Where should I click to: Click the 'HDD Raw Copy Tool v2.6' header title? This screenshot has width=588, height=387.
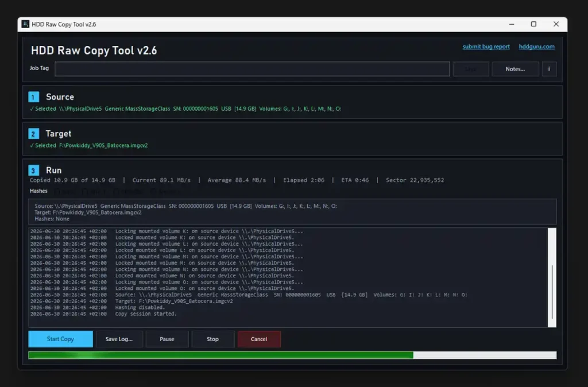(94, 51)
